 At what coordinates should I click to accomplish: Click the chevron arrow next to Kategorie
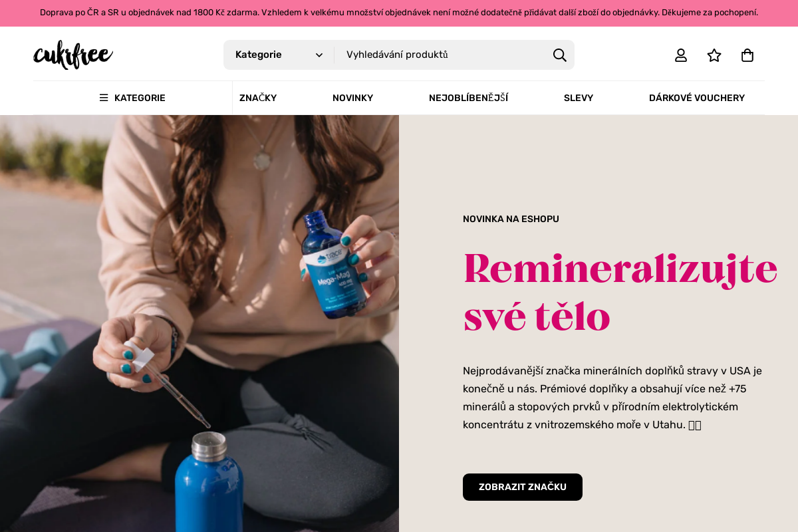(x=319, y=55)
